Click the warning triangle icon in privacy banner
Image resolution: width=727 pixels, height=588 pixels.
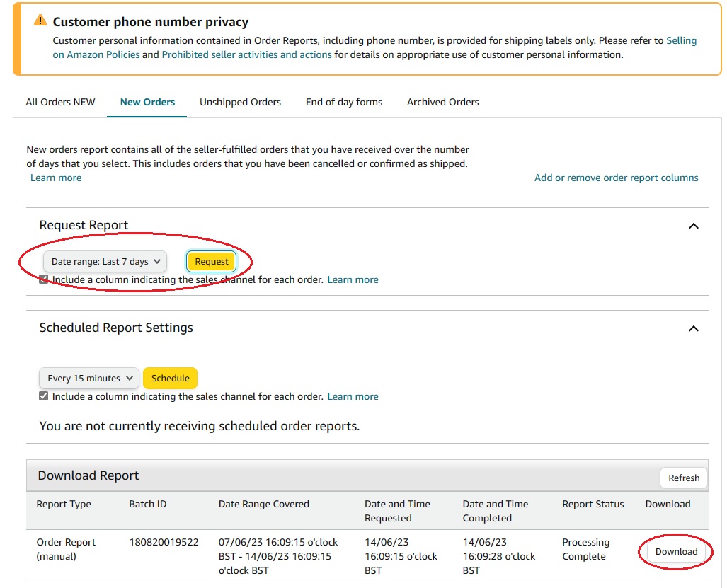40,21
